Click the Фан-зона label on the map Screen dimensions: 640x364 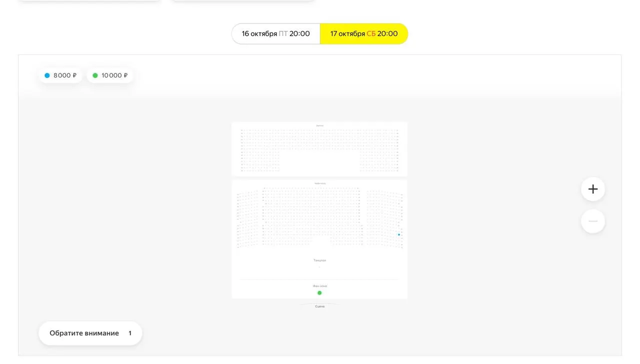(x=319, y=286)
